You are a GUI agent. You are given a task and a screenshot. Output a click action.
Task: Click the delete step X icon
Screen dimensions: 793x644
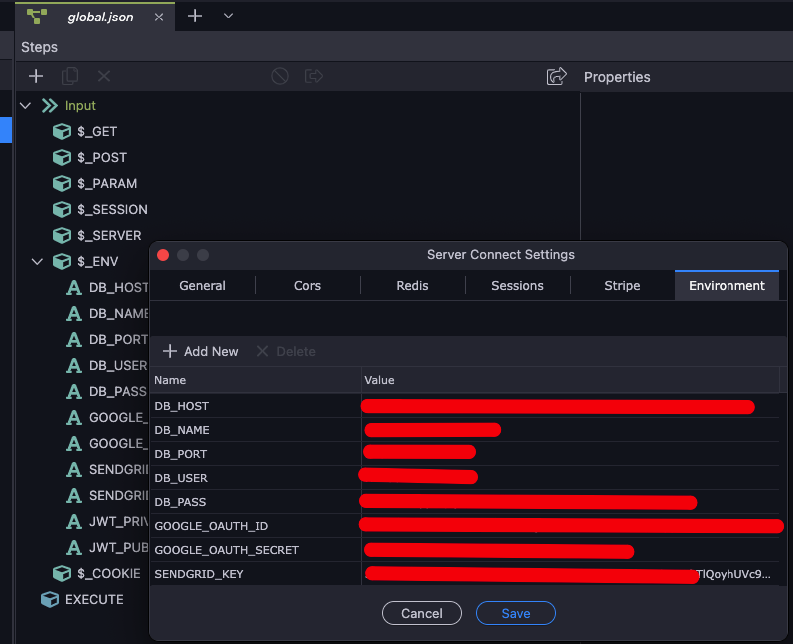(x=104, y=76)
